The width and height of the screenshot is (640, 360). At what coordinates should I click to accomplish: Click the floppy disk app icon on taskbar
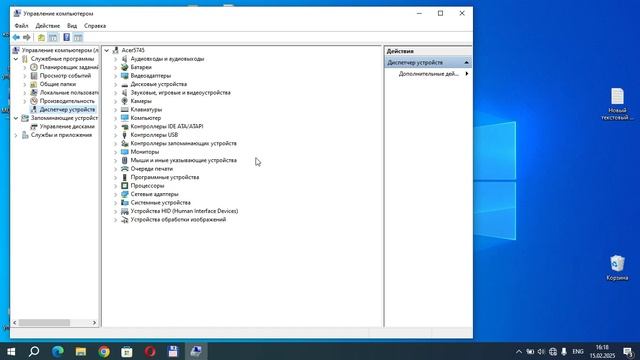[x=173, y=351]
